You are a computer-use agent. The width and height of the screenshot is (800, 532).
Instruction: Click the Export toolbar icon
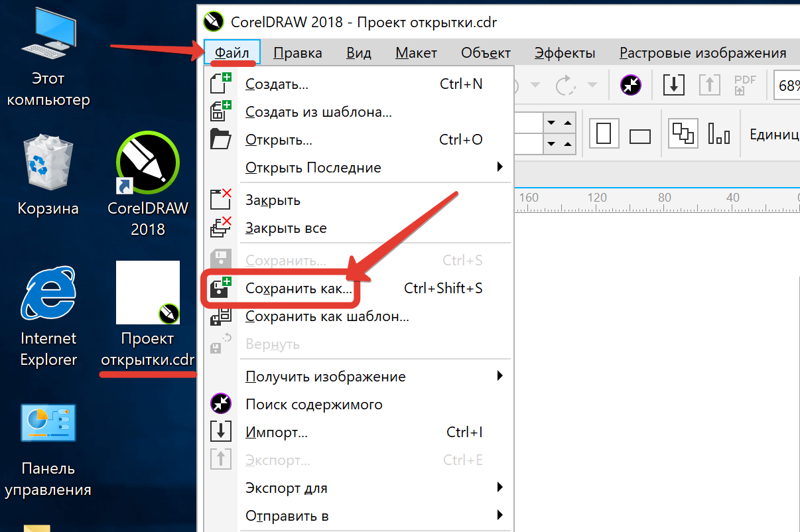(709, 85)
